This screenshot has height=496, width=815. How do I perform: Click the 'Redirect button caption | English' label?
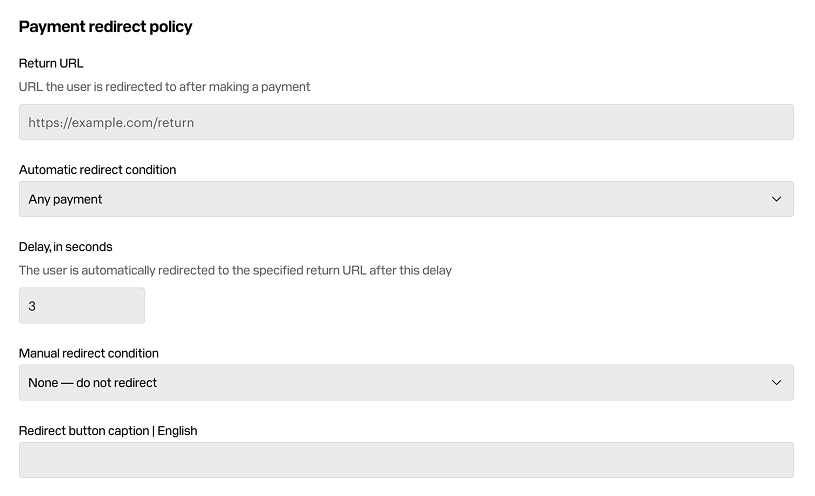click(108, 431)
